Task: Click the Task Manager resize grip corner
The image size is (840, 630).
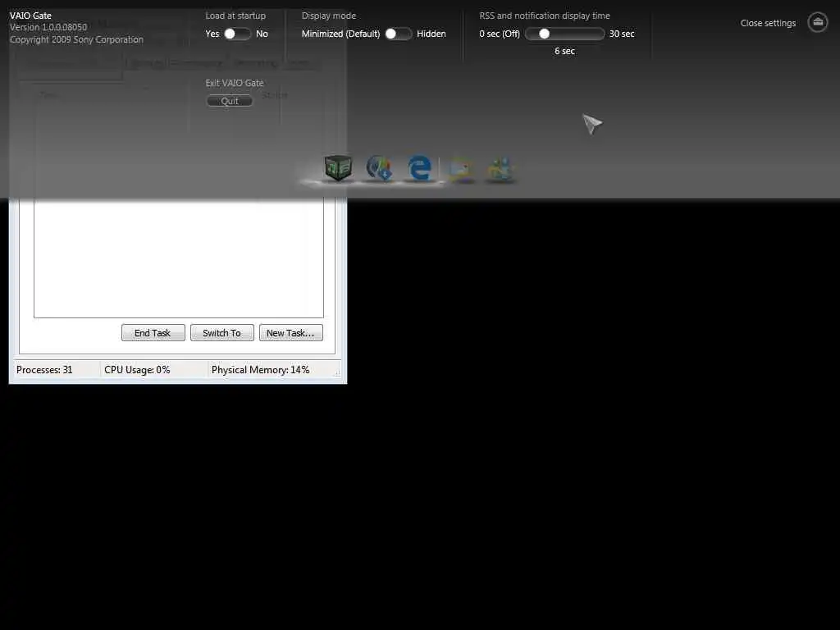Action: pos(336,373)
